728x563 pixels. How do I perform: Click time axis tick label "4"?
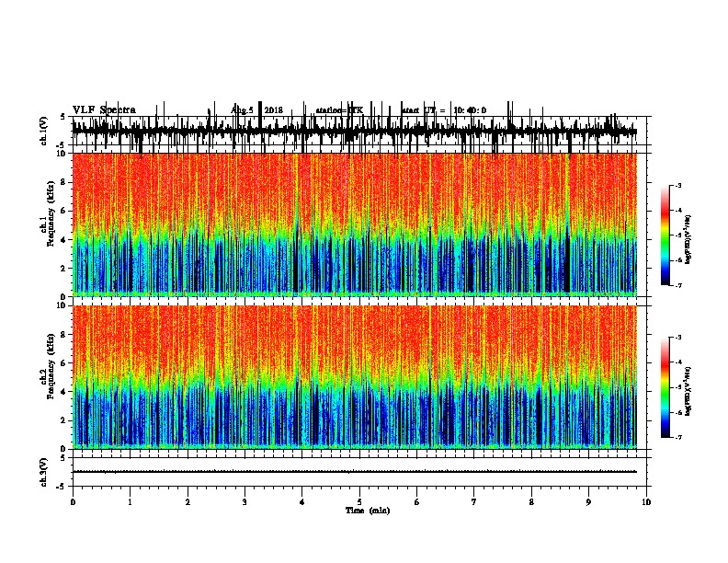(x=302, y=502)
